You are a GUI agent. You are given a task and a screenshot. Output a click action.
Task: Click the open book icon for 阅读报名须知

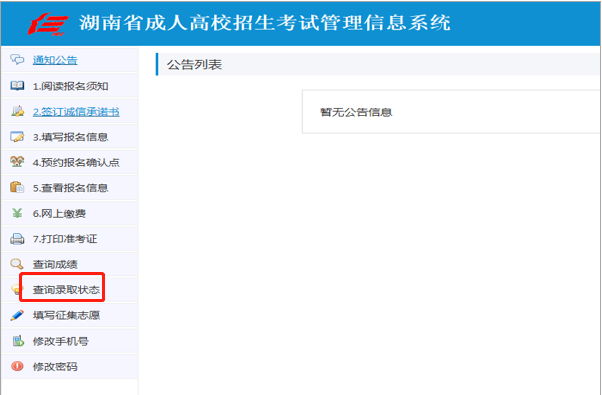(17, 86)
